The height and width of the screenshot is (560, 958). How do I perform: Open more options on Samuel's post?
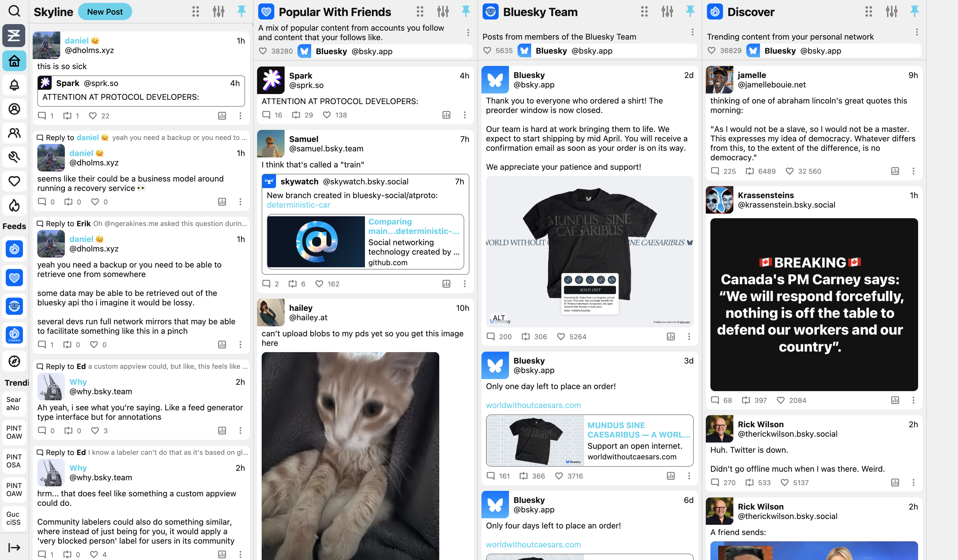[464, 284]
